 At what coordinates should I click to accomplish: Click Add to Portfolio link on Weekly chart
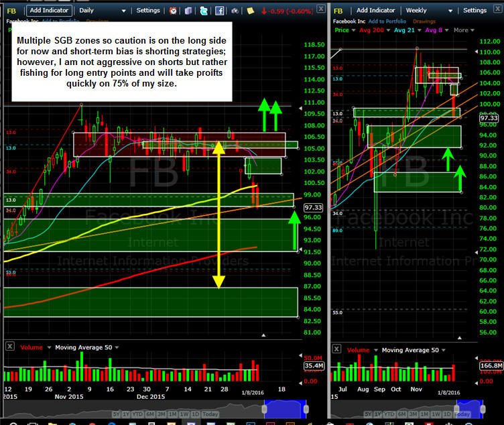[387, 21]
